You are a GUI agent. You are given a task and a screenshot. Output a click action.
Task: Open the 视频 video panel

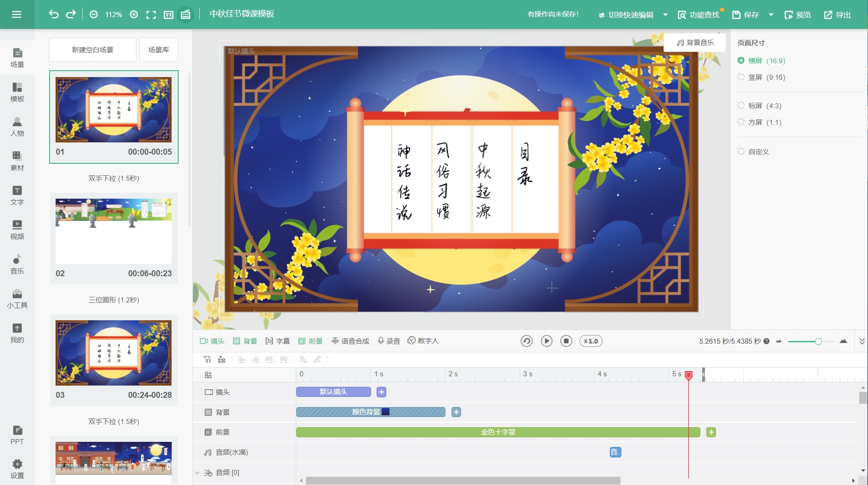pyautogui.click(x=17, y=230)
